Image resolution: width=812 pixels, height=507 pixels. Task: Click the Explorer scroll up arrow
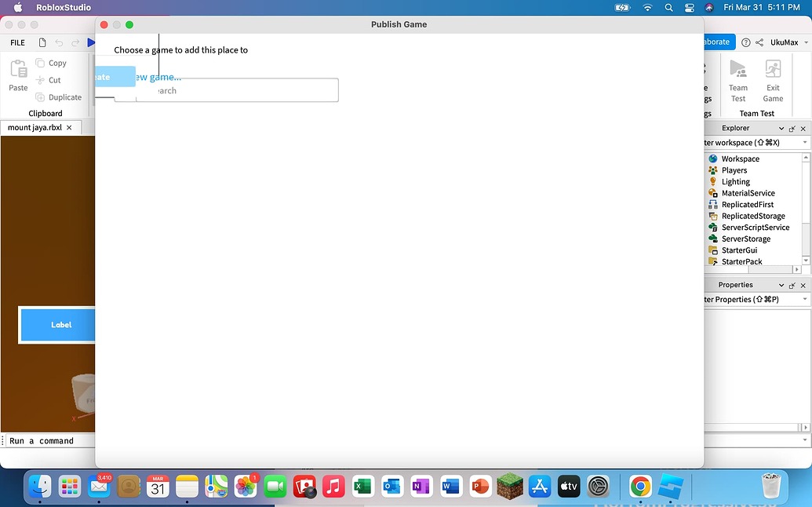point(806,157)
